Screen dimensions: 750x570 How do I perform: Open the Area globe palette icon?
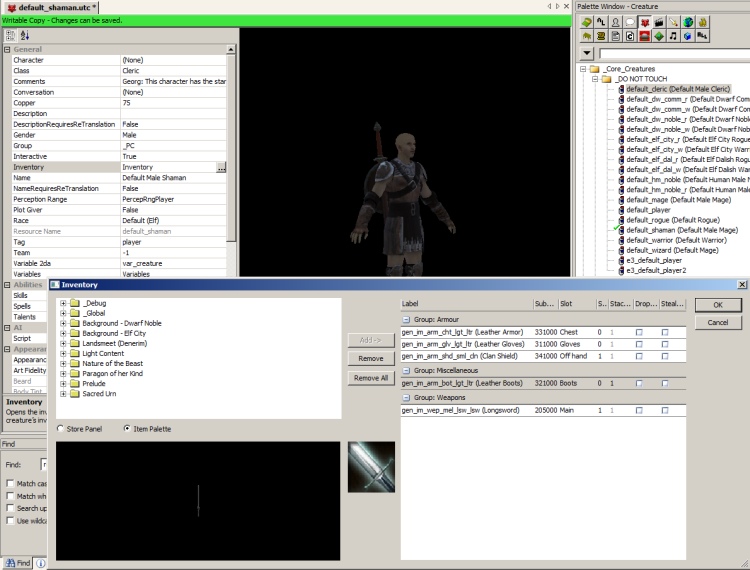coord(688,22)
